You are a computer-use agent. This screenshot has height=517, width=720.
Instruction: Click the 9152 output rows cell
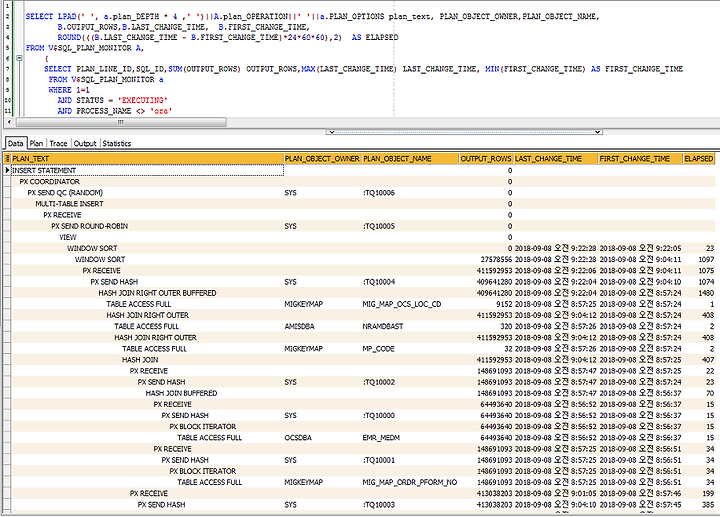486,304
